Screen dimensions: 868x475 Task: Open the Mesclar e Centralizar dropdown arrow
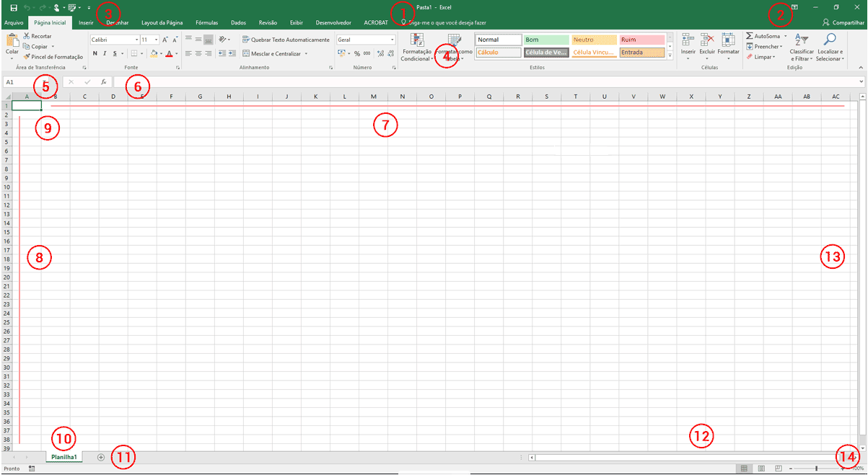pyautogui.click(x=306, y=54)
